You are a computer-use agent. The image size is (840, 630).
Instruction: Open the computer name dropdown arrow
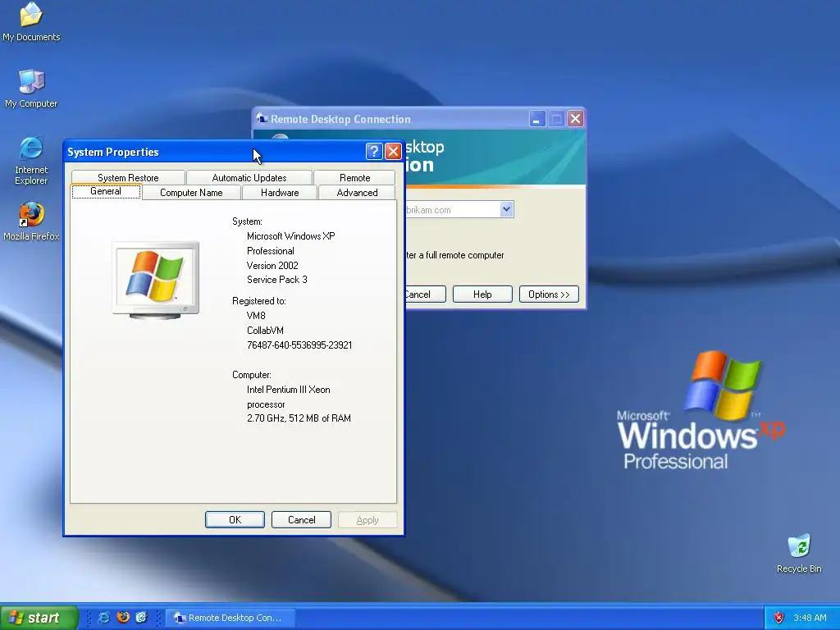(506, 209)
